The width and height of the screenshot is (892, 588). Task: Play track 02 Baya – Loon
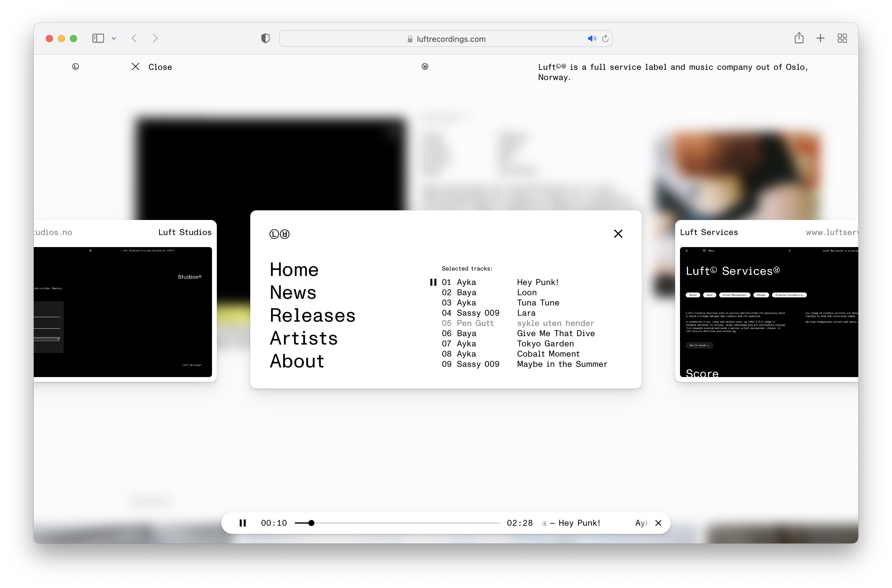pyautogui.click(x=524, y=292)
